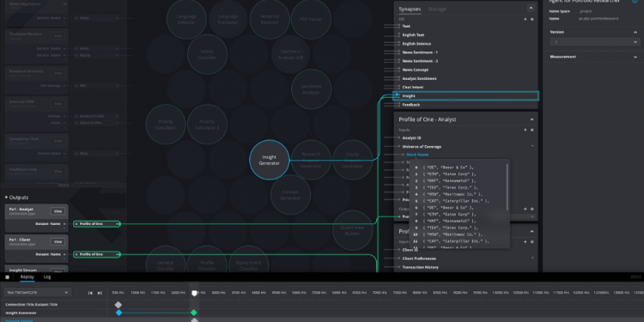Select the Insight Generator node

[270, 160]
